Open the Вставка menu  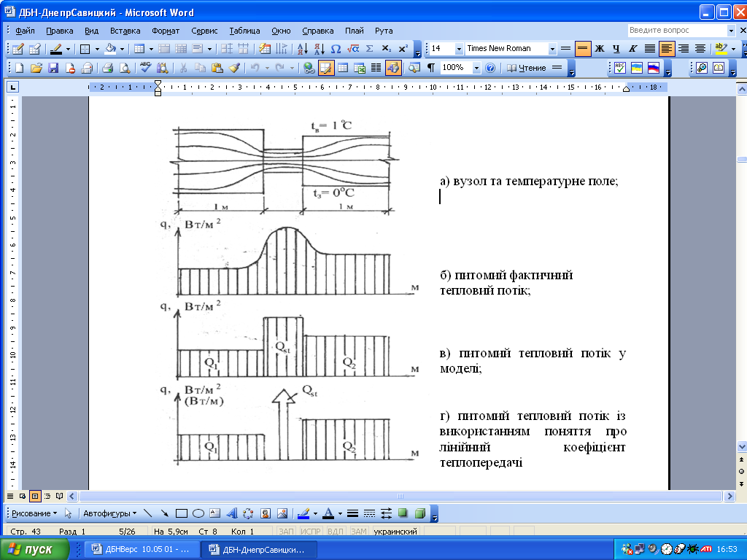(125, 31)
